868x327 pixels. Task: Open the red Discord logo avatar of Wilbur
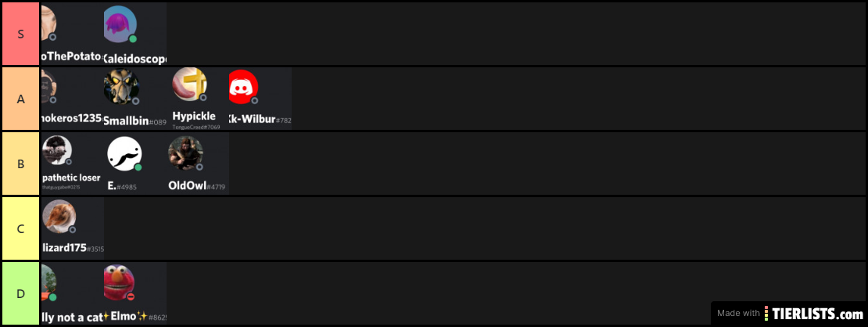(x=243, y=87)
